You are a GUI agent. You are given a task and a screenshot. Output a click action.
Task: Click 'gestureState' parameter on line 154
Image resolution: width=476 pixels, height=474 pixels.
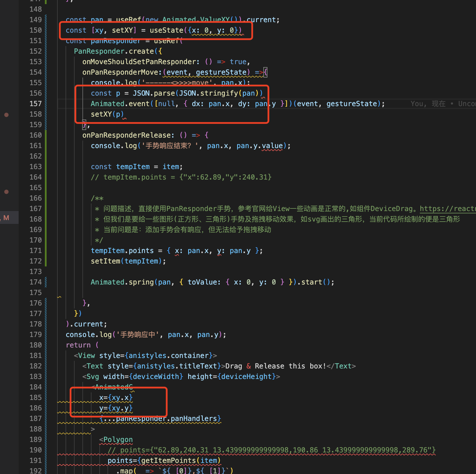tap(221, 72)
